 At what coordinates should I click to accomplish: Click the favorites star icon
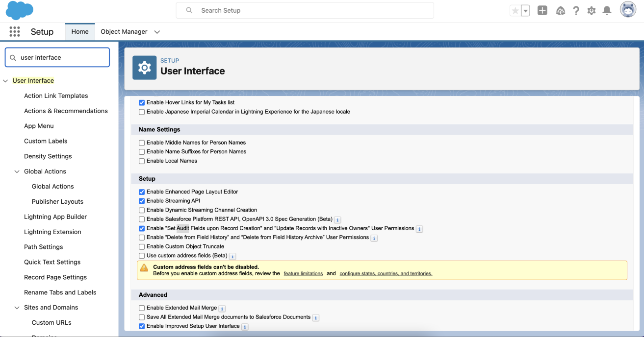coord(515,11)
